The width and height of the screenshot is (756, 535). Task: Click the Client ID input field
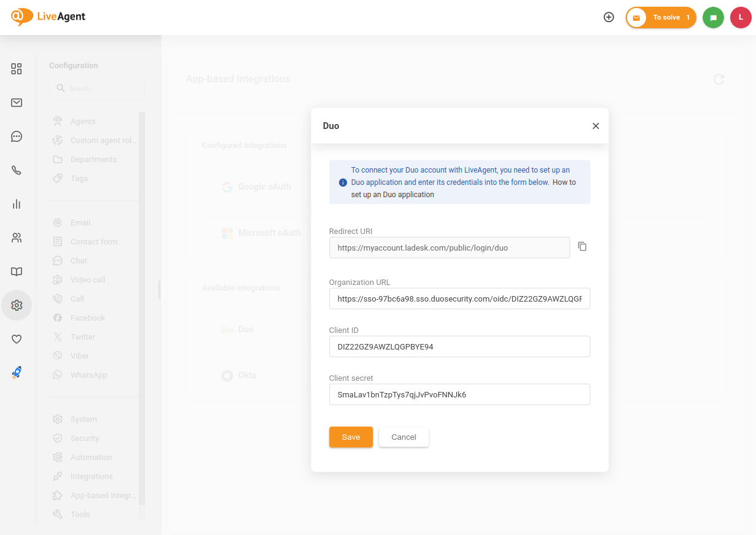click(x=459, y=346)
